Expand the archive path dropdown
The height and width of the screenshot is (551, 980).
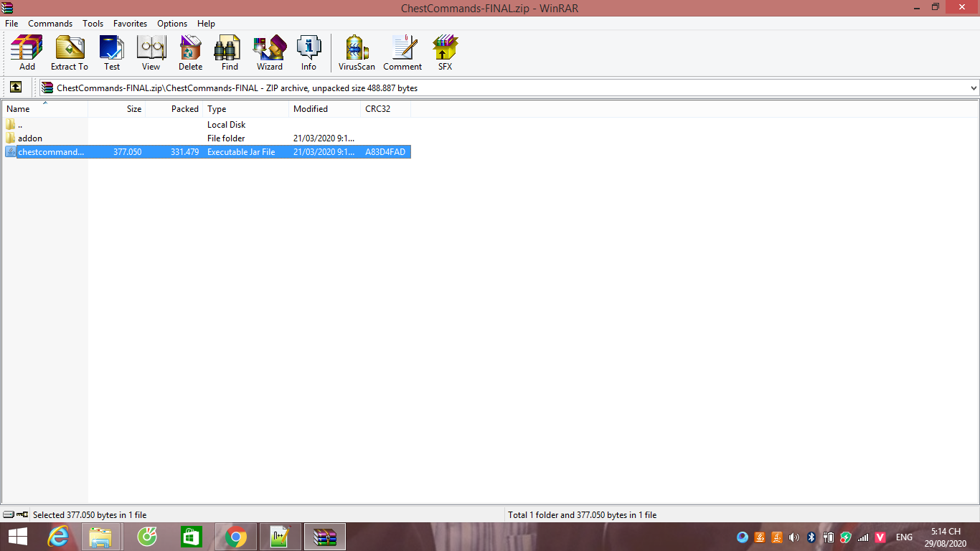pos(974,88)
